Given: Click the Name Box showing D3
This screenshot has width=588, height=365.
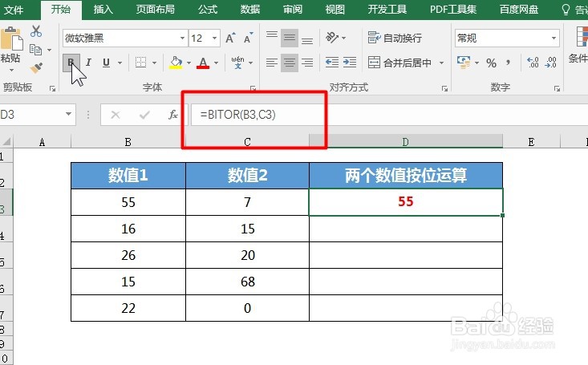Looking at the screenshot, I should coord(32,114).
